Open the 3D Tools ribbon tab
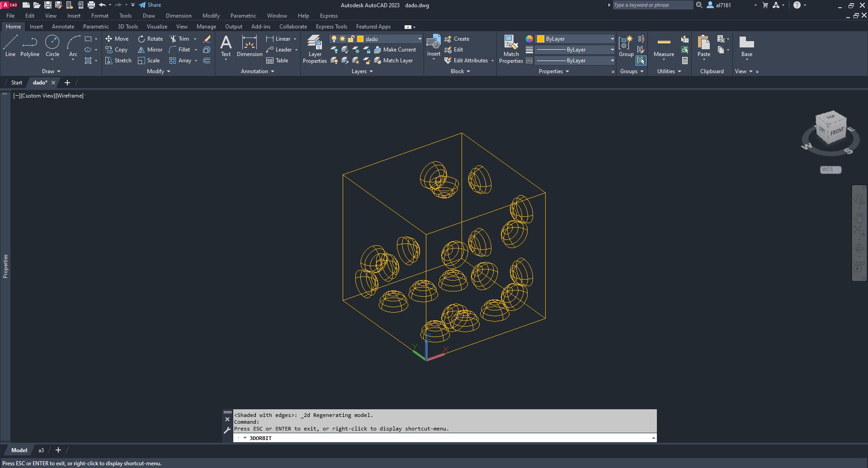Image resolution: width=868 pixels, height=468 pixels. click(x=128, y=27)
